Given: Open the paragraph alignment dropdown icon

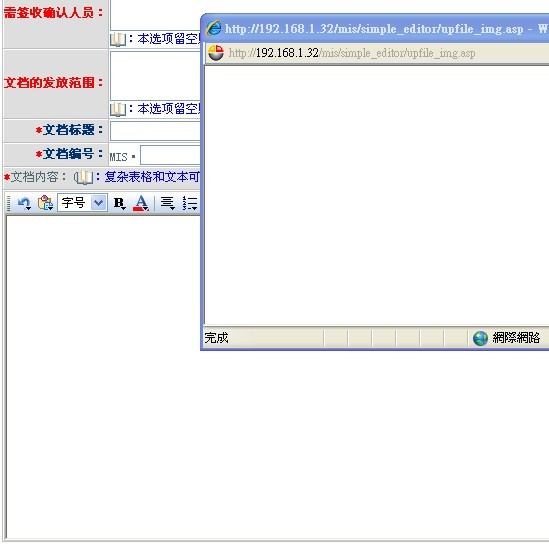Looking at the screenshot, I should click(167, 203).
